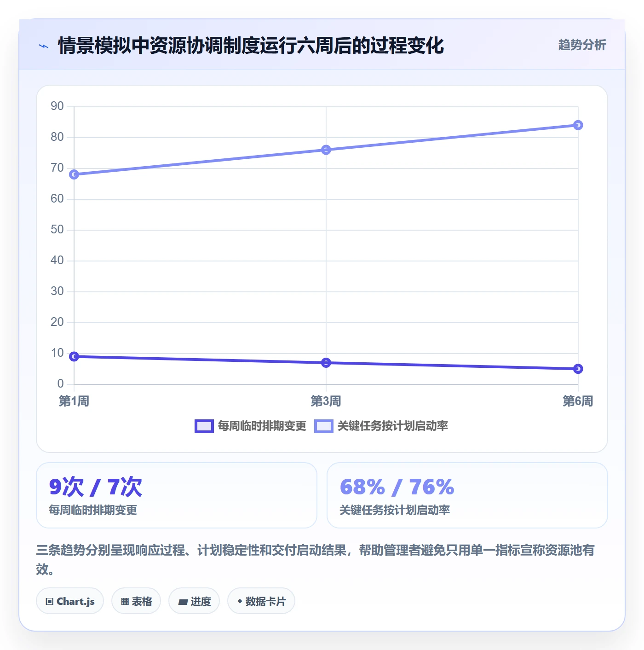Click the 第6周 point on 排期变更 line
This screenshot has height=650, width=644.
(x=578, y=369)
